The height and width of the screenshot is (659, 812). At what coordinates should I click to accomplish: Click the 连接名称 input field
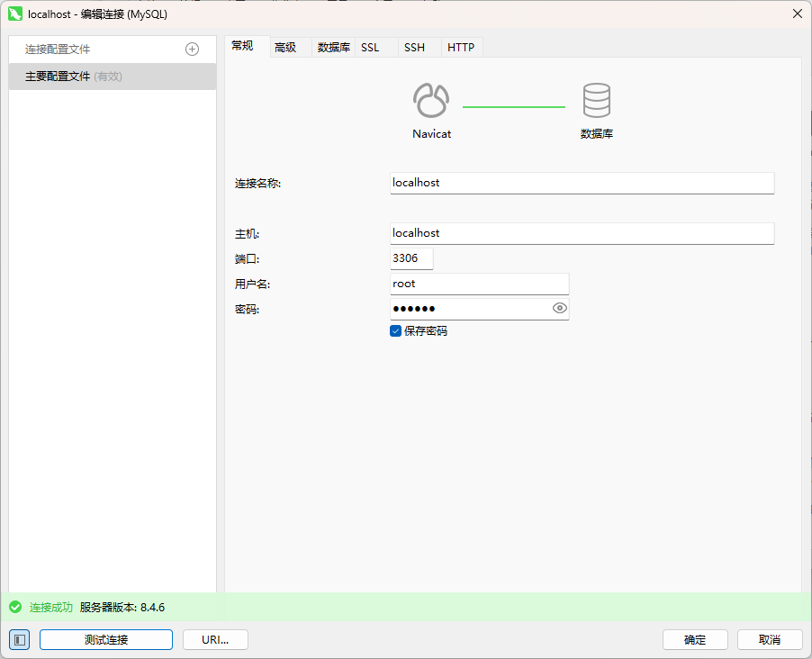582,183
